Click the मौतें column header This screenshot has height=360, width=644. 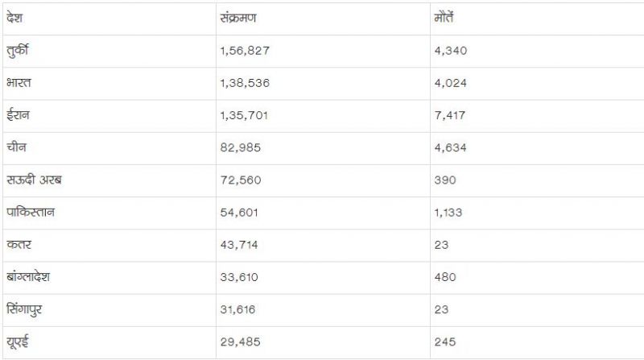coord(445,18)
